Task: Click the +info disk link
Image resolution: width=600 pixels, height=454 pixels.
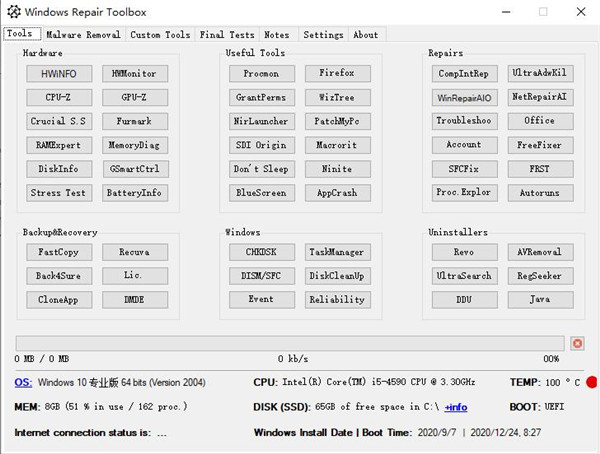Action: click(456, 407)
